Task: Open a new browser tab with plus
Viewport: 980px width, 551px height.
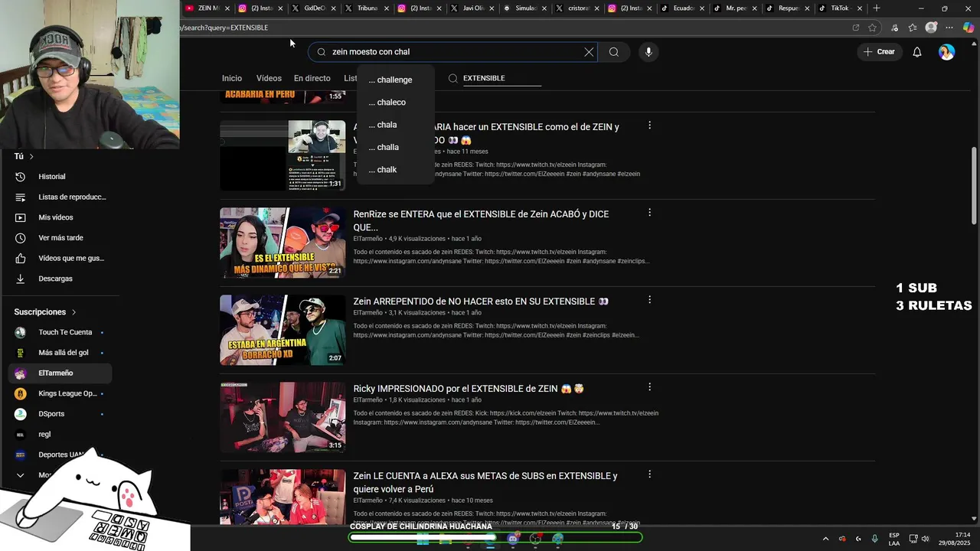Action: click(877, 8)
